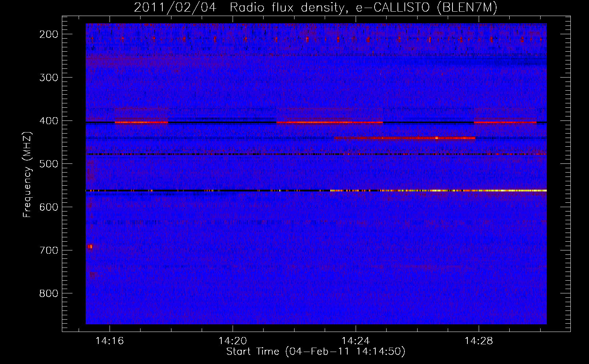Viewport: 589px width, 364px height.
Task: Click the red emission band near 440 MHz
Action: 405,138
